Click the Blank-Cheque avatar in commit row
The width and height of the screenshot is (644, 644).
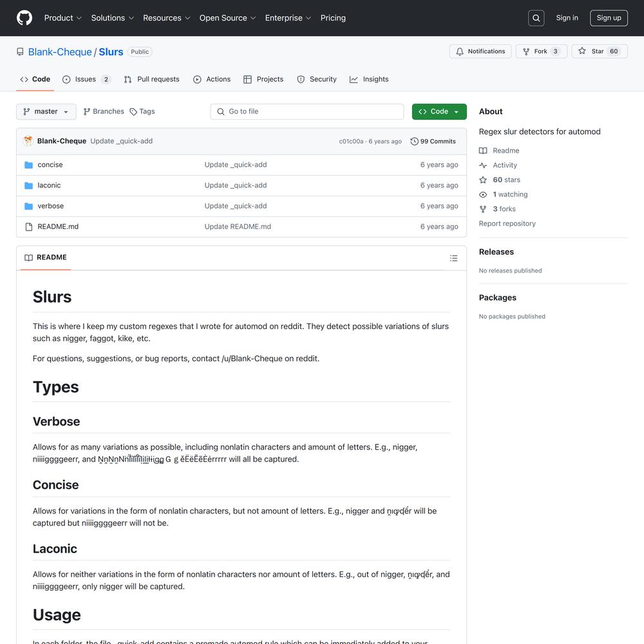coord(28,141)
